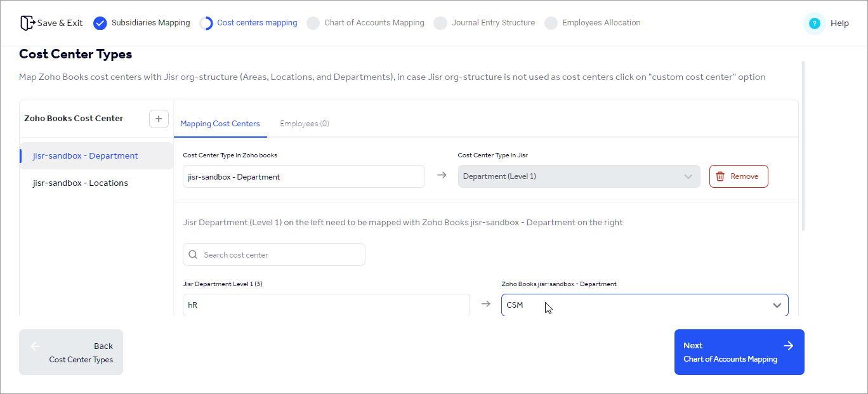Click the Remove button
868x394 pixels.
(x=739, y=176)
